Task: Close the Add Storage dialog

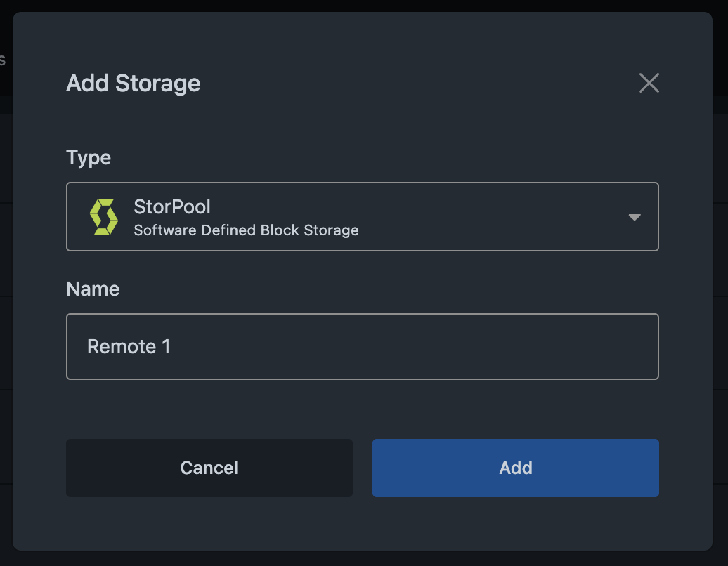Action: point(649,83)
